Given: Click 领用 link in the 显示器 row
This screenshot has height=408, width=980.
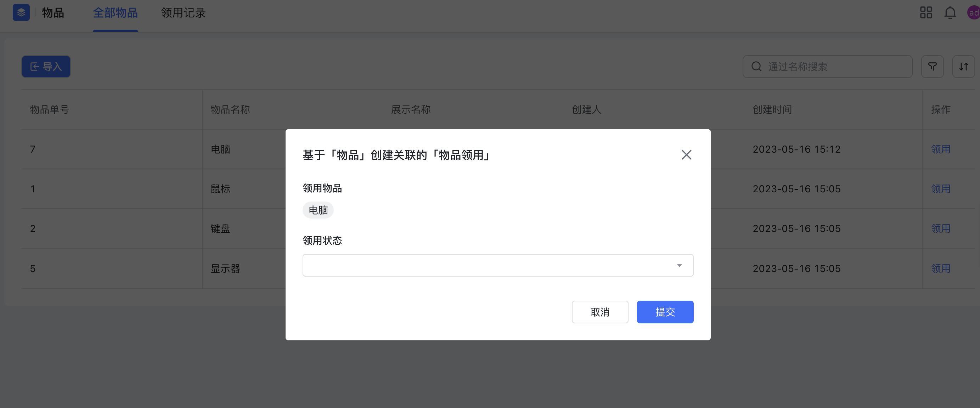Looking at the screenshot, I should (x=940, y=268).
